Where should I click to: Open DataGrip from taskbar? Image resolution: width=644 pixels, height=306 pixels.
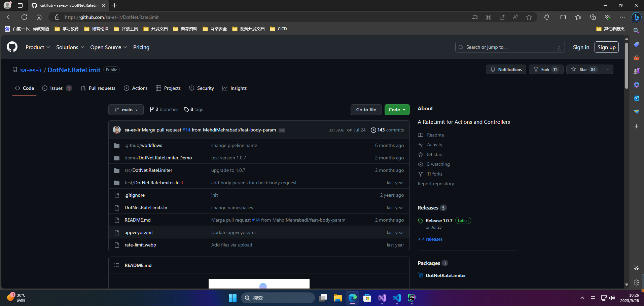[x=412, y=298]
